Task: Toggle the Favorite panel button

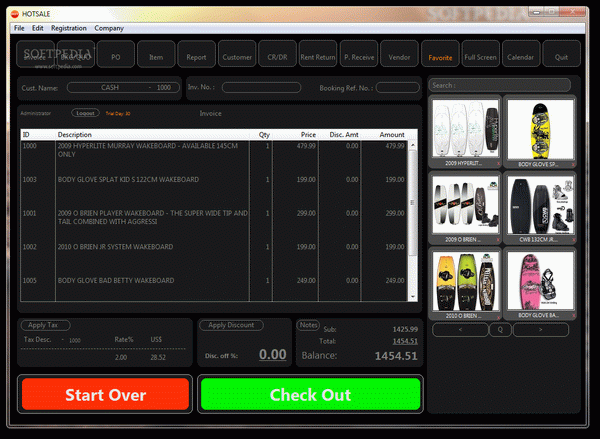Action: 440,54
